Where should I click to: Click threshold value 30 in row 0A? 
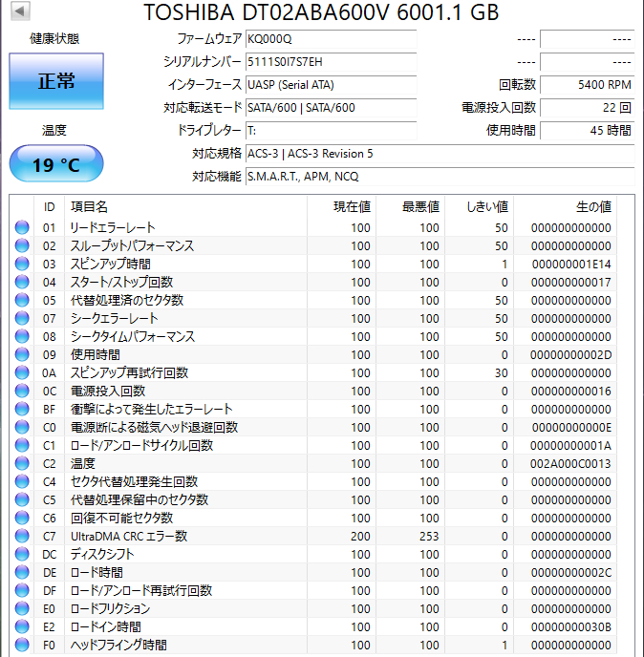click(501, 373)
